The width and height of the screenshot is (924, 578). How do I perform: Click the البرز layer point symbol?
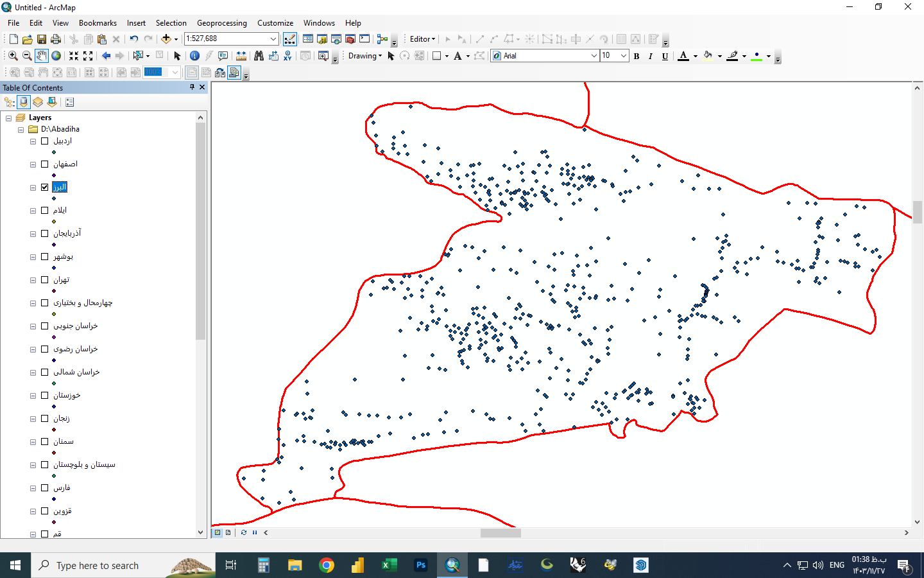[54, 198]
